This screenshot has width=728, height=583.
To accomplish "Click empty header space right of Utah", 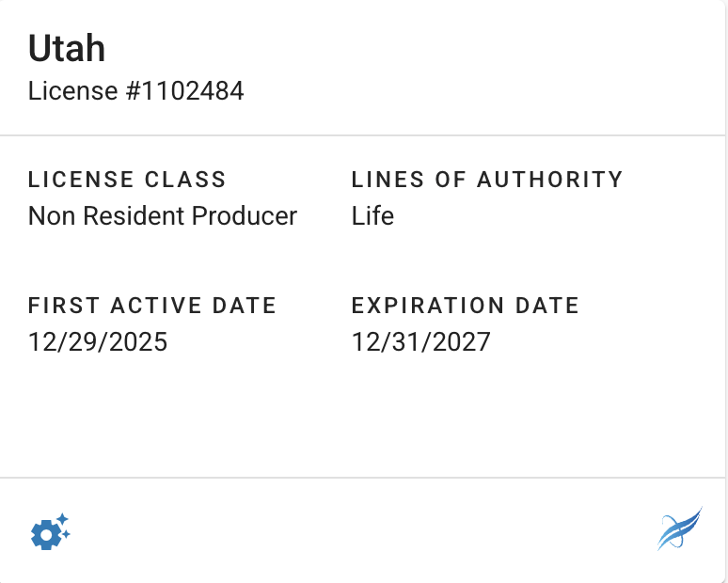I will point(423,48).
